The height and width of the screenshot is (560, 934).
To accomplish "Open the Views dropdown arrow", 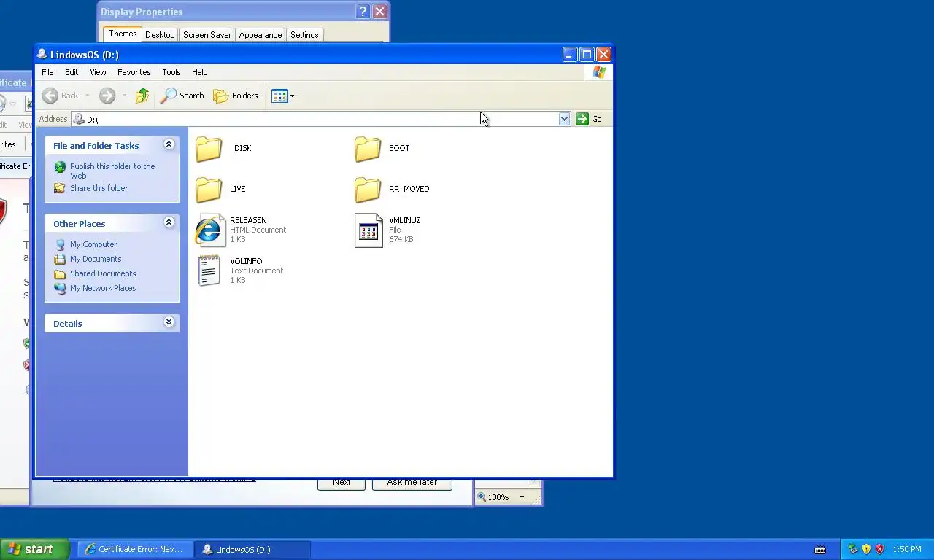I will pyautogui.click(x=292, y=96).
